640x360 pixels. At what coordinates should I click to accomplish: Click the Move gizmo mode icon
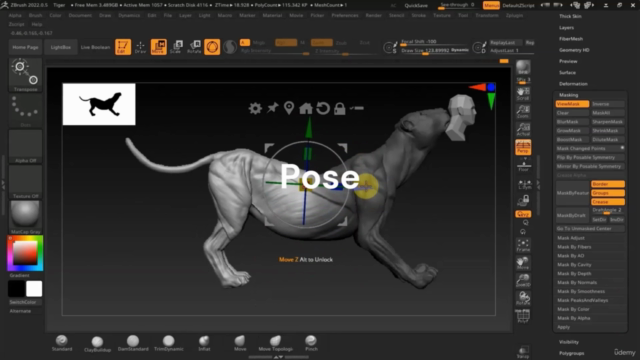click(158, 47)
